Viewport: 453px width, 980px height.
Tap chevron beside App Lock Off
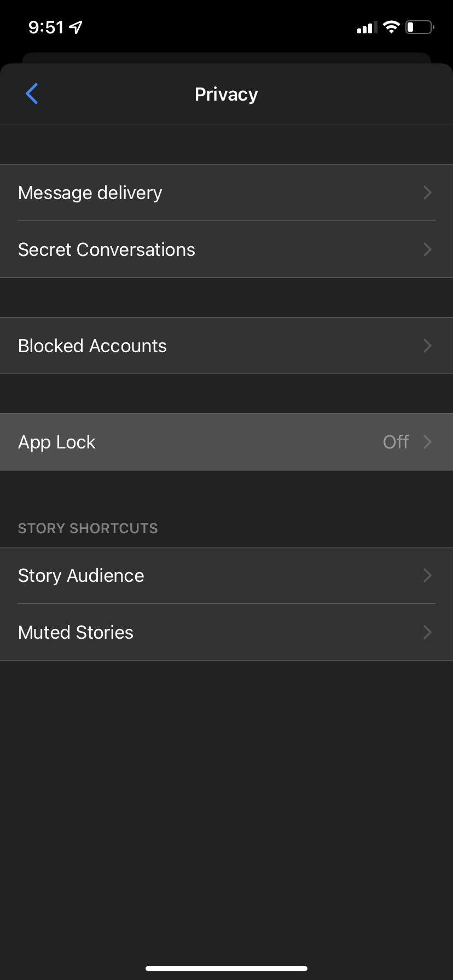(x=428, y=442)
